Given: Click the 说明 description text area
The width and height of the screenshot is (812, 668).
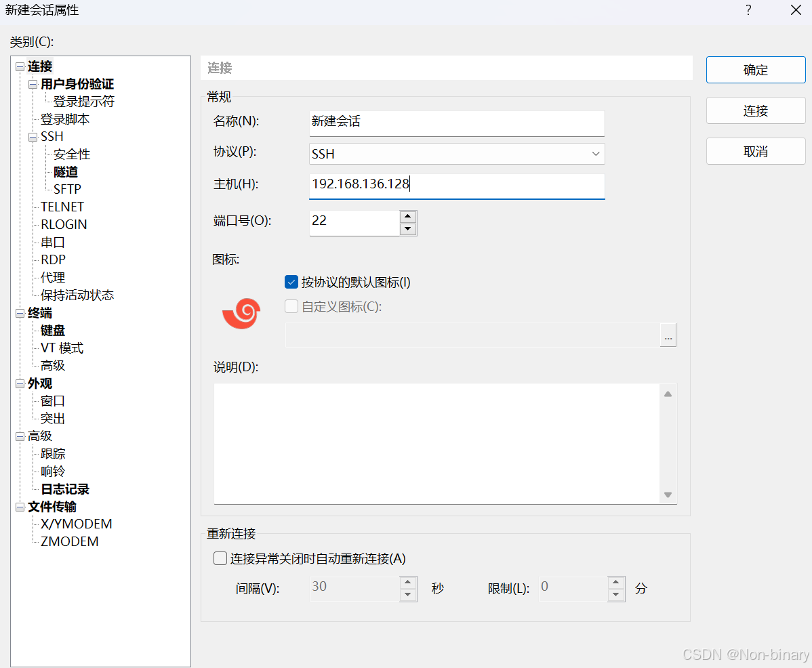Looking at the screenshot, I should pyautogui.click(x=437, y=444).
